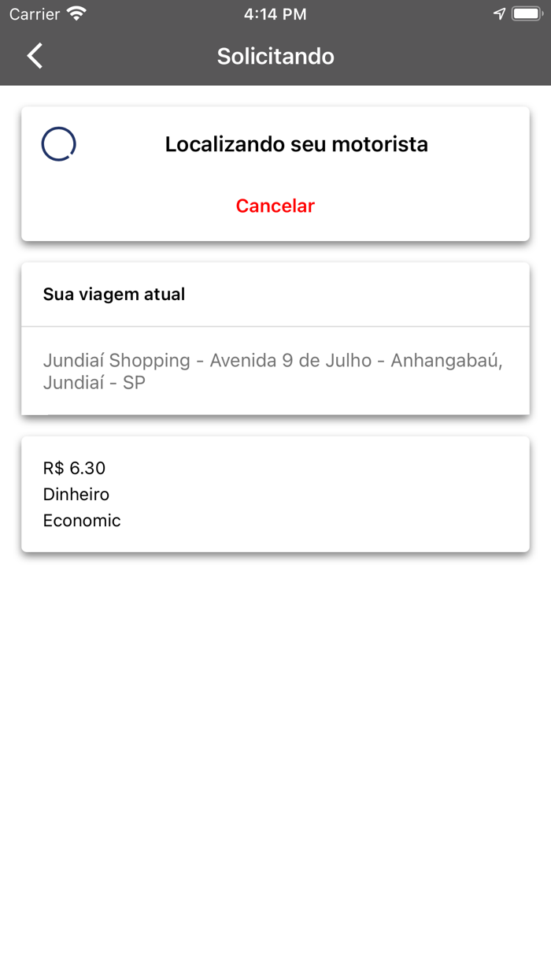Click the Economic option in fare card

click(82, 520)
